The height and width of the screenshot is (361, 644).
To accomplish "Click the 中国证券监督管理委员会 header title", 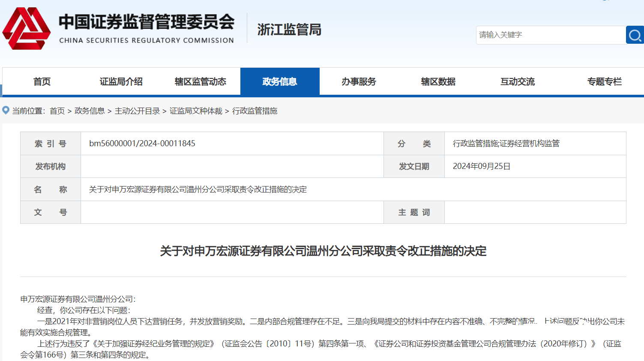I will click(x=147, y=22).
